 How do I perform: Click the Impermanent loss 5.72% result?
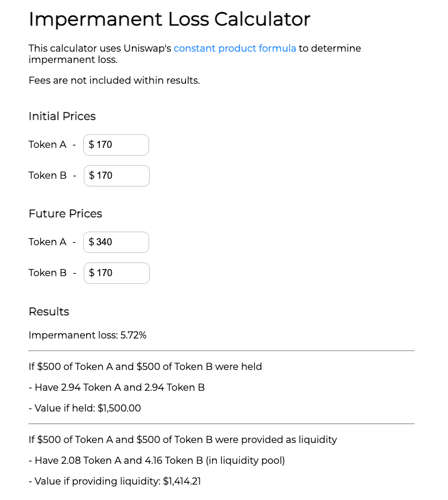pyautogui.click(x=87, y=336)
